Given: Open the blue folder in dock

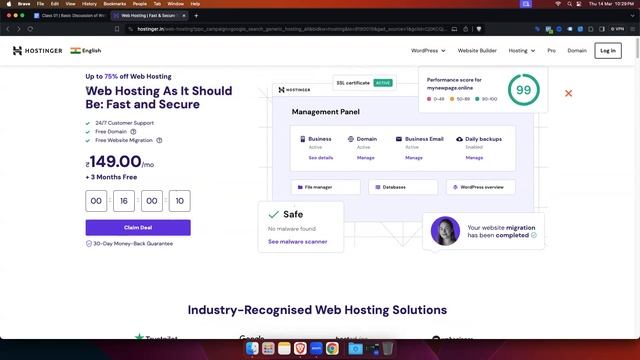Looking at the screenshot, I should pos(355,349).
